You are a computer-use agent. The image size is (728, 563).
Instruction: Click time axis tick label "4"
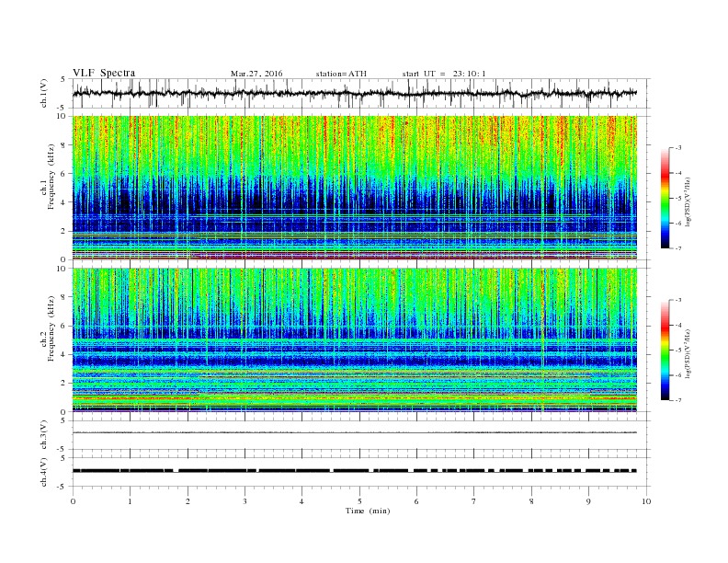301,501
